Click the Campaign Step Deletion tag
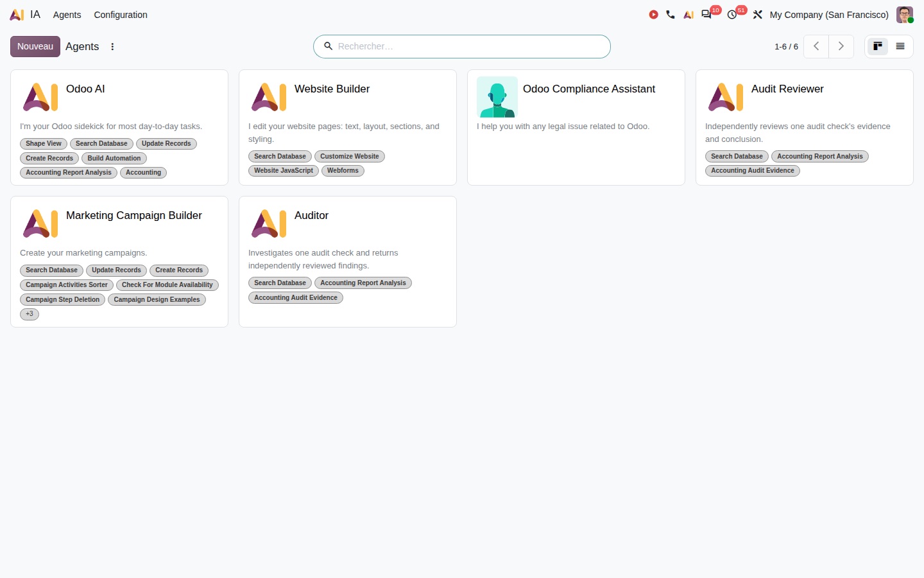Screen dimensions: 924x578 62,300
